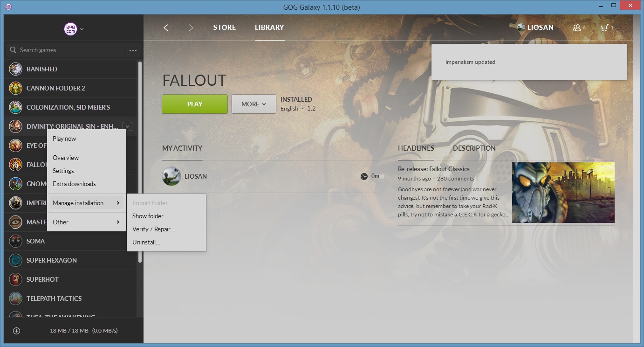Open Re-release: Fallout Classics headline
The width and height of the screenshot is (644, 347).
(434, 169)
